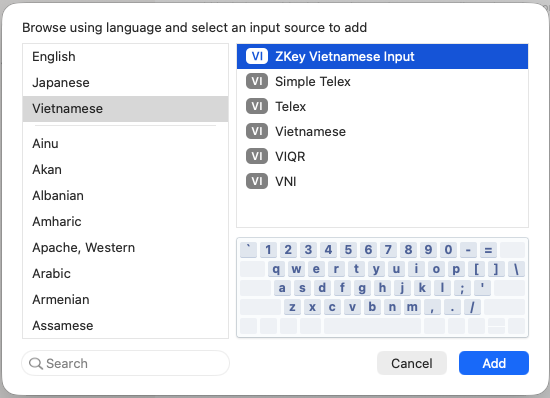Click the backslash key in keyboard preview

516,269
